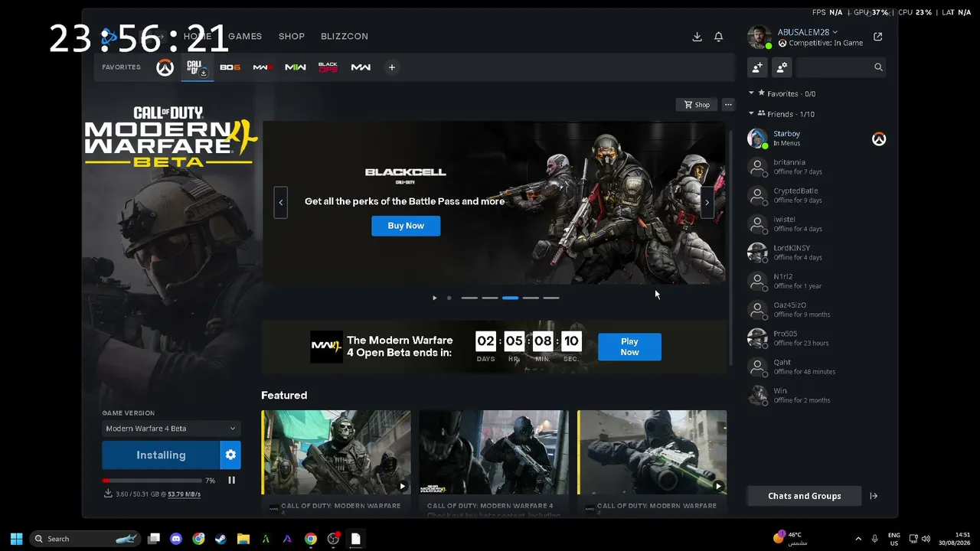Select friend N1rl2 in the list
The width and height of the screenshot is (980, 551).
click(816, 281)
